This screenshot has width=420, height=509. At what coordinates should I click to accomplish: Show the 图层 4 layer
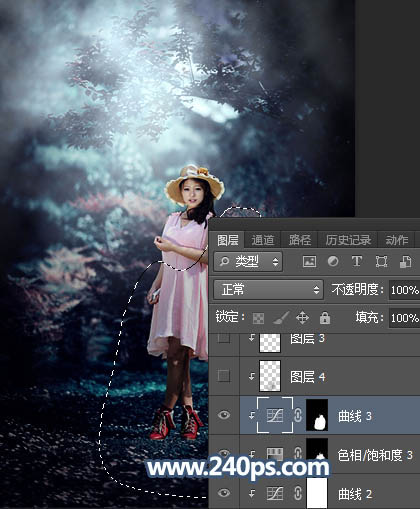point(224,376)
